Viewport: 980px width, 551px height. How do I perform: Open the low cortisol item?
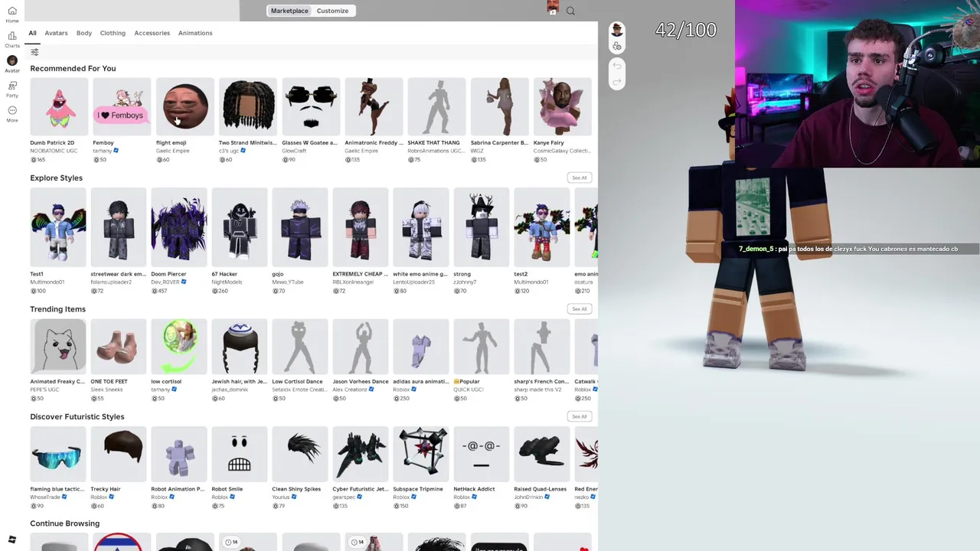179,347
